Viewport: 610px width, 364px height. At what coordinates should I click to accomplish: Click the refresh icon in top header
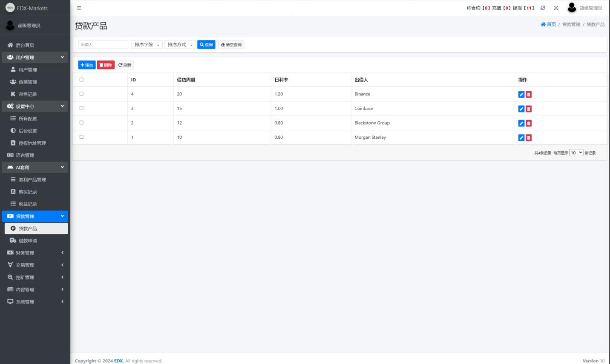pos(543,8)
